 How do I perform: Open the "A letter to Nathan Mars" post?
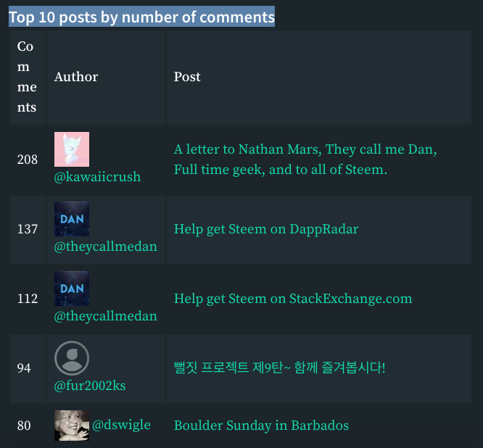305,159
